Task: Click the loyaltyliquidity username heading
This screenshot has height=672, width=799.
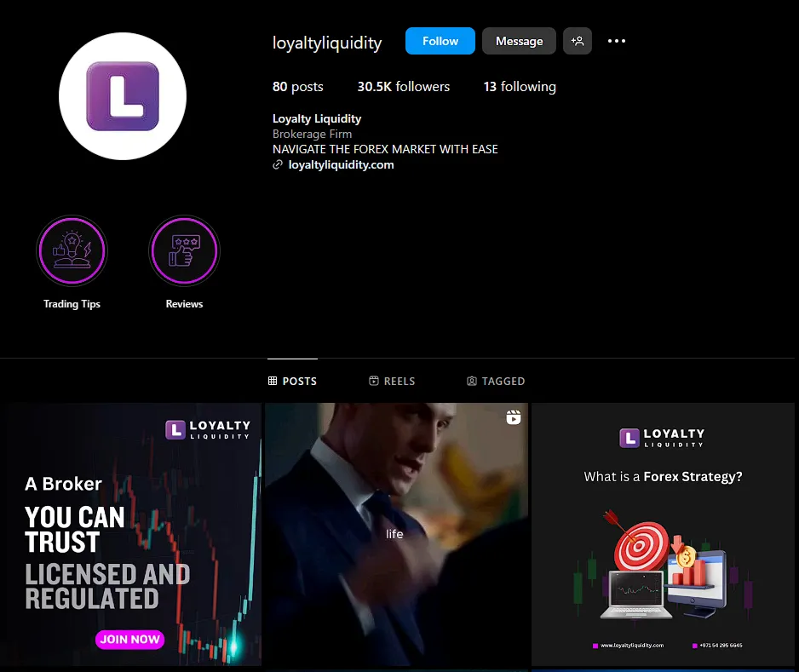Action: pyautogui.click(x=327, y=43)
